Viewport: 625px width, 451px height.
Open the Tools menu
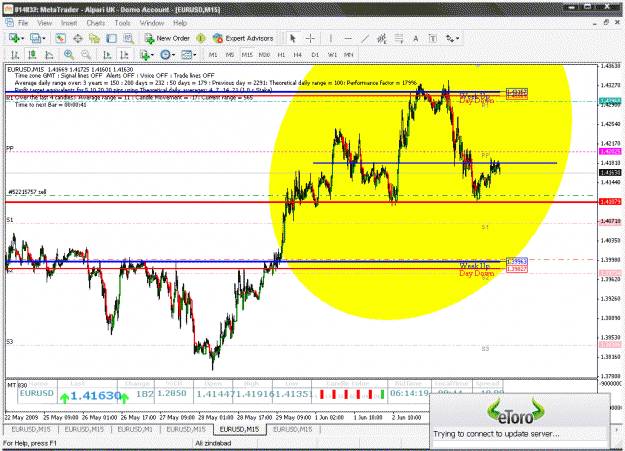[x=122, y=23]
